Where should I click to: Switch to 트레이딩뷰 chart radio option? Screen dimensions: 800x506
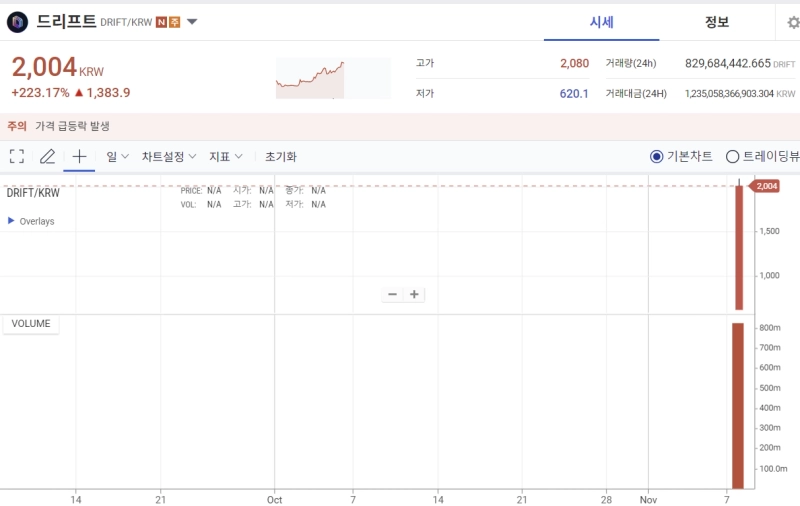point(732,156)
